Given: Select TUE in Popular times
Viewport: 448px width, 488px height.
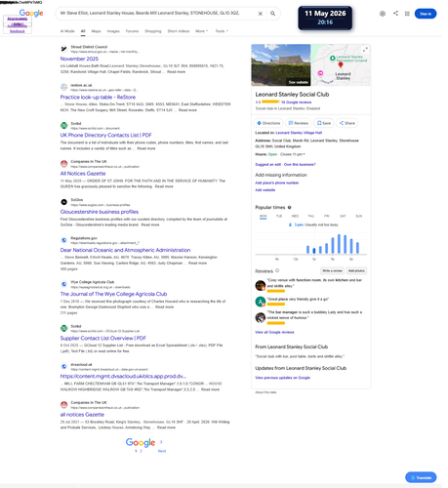Looking at the screenshot, I should point(279,217).
